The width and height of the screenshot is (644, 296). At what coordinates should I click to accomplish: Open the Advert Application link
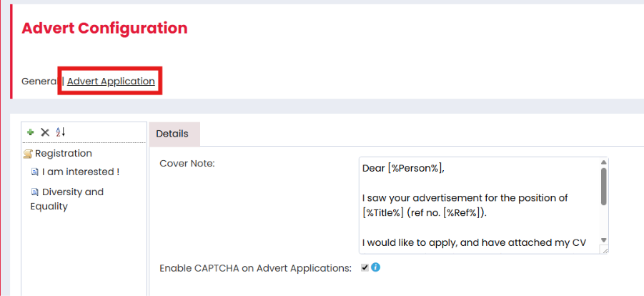click(111, 82)
